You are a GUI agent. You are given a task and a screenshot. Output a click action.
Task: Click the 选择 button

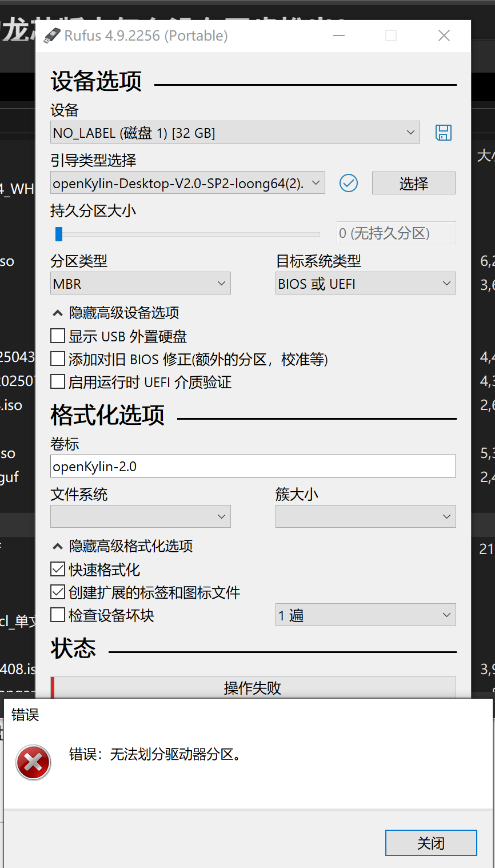point(413,183)
